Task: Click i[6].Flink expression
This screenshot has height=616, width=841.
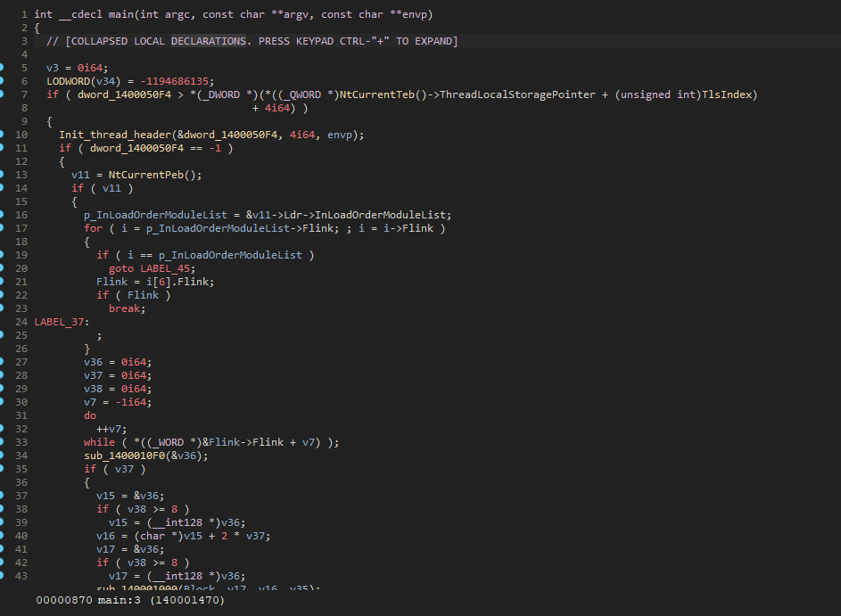Action: 179,282
